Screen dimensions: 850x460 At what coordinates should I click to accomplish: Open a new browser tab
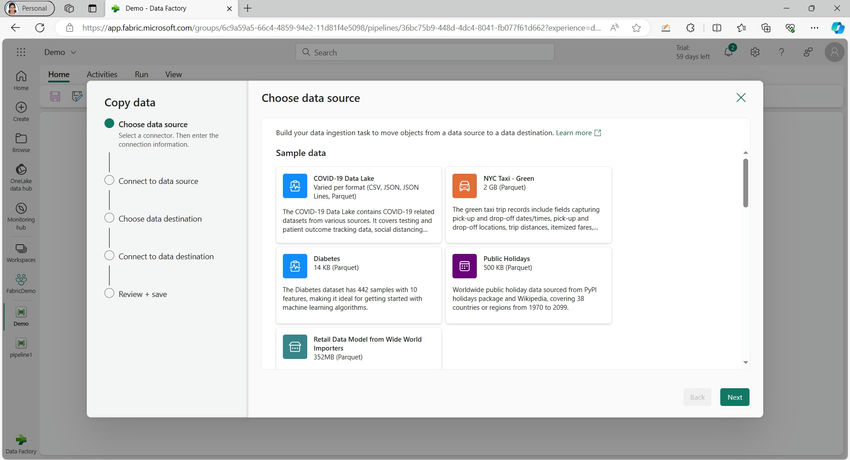point(248,8)
